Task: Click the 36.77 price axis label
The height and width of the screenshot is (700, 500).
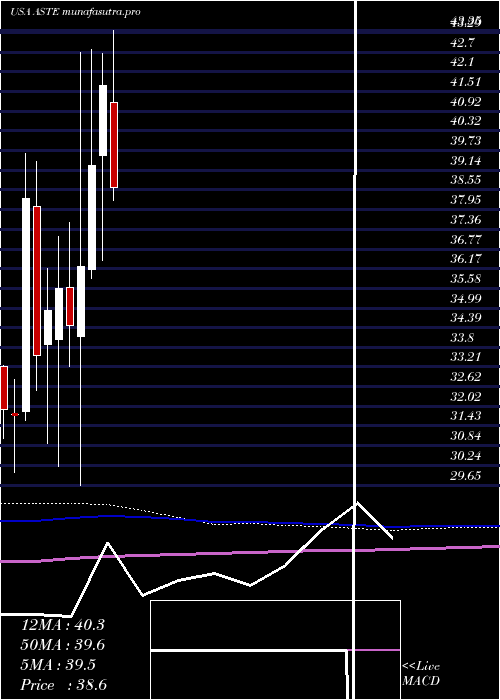Action: (466, 239)
